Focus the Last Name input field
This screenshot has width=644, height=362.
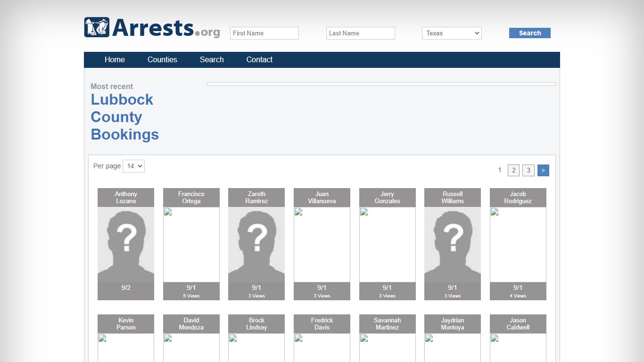coord(361,33)
